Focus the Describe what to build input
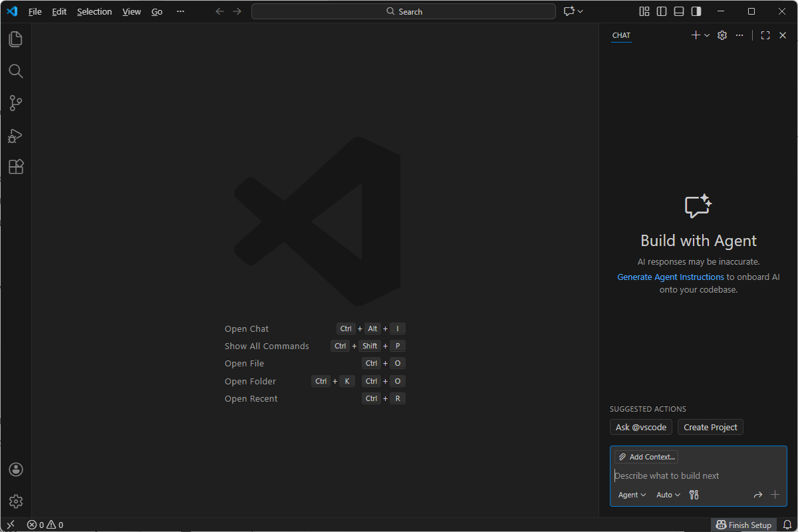This screenshot has width=798, height=532. 698,475
